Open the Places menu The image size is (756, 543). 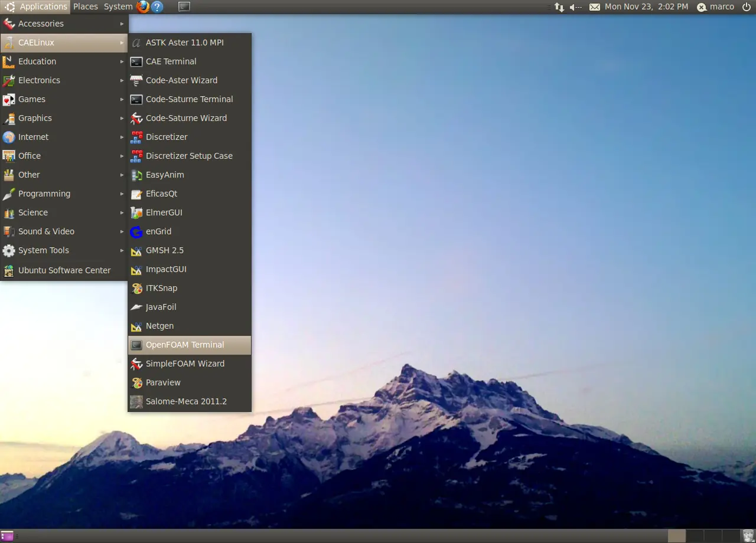tap(86, 6)
